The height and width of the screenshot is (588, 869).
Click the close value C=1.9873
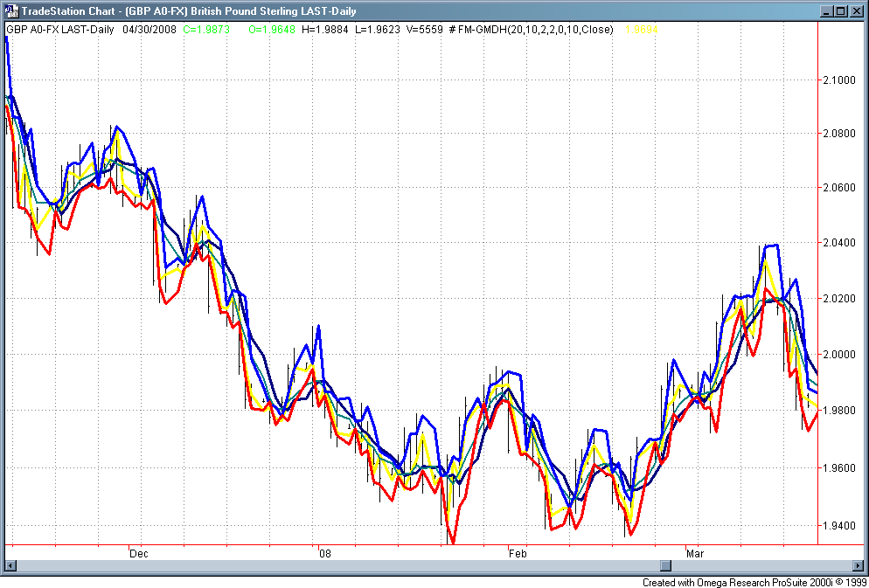tap(206, 30)
